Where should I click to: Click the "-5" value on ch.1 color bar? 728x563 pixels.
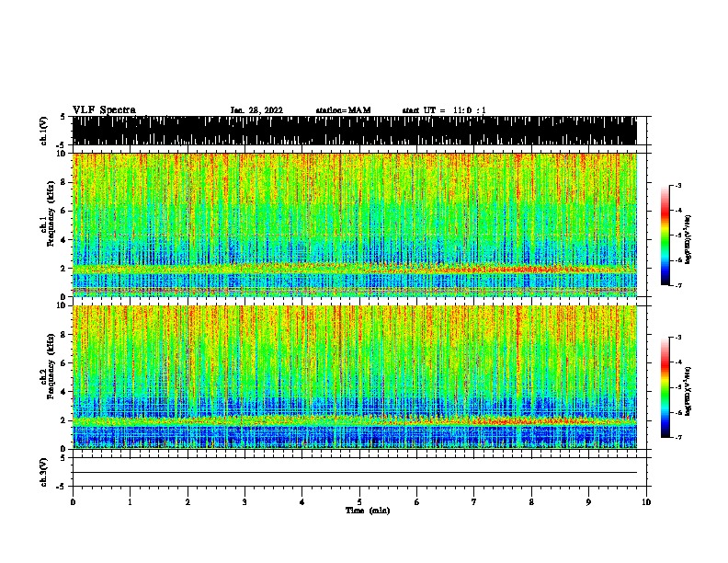(677, 236)
